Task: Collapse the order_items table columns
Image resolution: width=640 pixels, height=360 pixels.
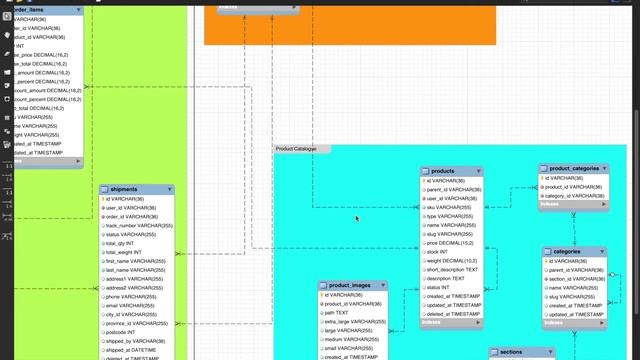Action: 78,9
